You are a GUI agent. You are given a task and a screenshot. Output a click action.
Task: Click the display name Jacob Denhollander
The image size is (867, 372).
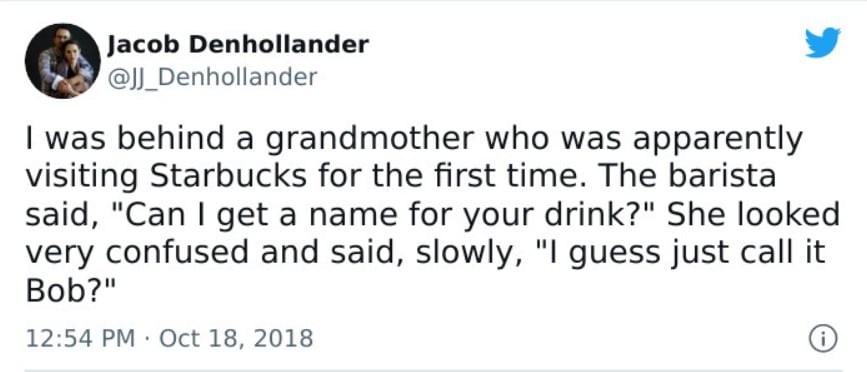pos(238,44)
